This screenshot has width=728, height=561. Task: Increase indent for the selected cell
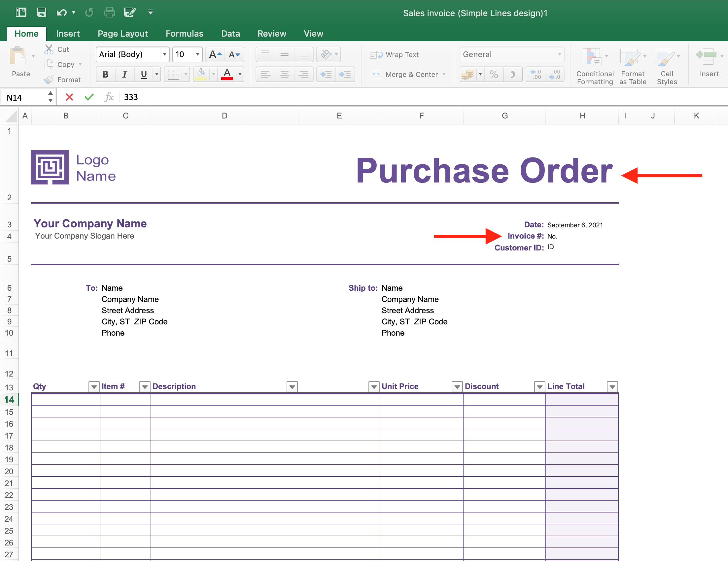click(345, 74)
